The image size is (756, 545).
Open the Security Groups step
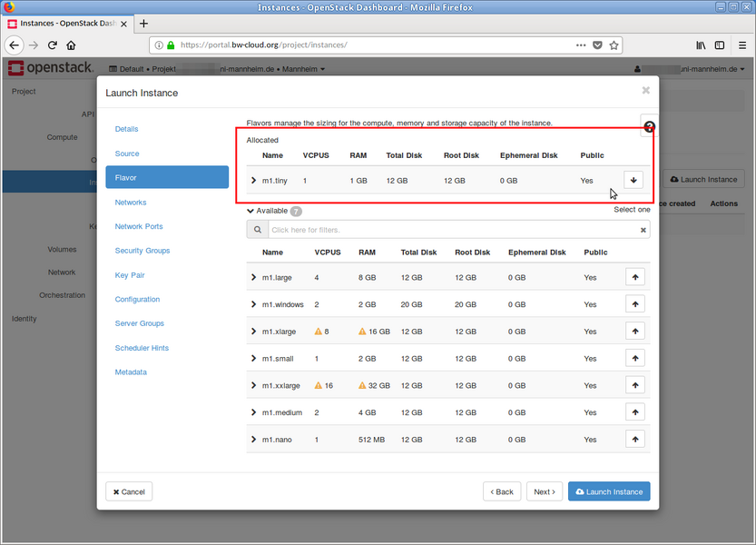[x=142, y=251]
